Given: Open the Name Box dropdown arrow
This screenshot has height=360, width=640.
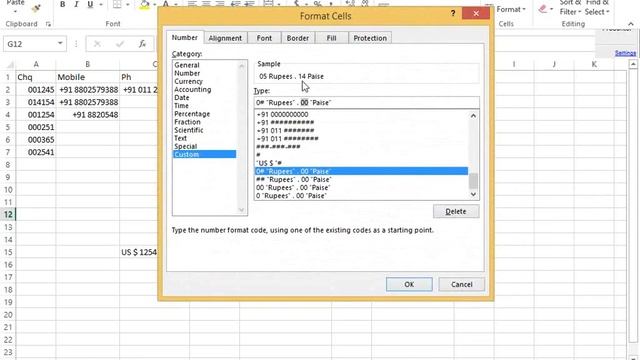Looking at the screenshot, I should pos(60,43).
